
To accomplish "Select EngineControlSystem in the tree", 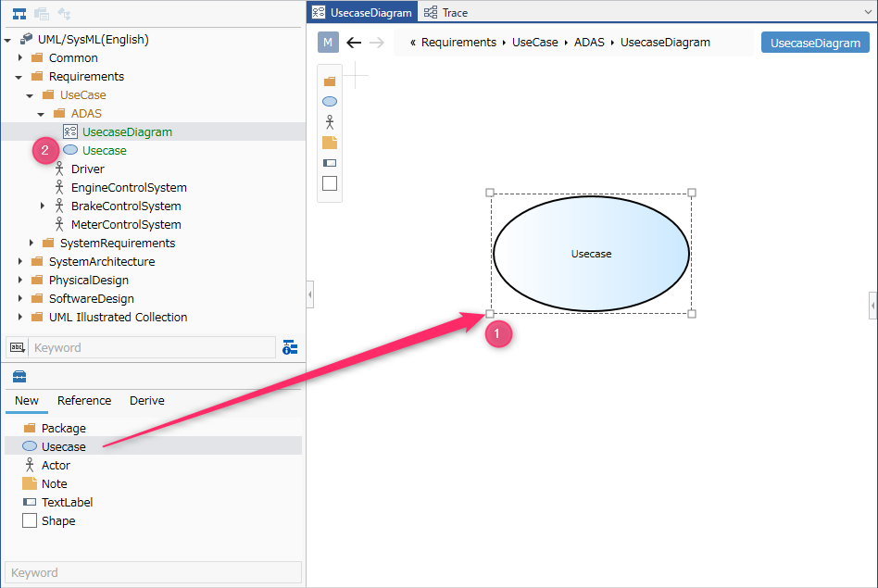I will 129,188.
